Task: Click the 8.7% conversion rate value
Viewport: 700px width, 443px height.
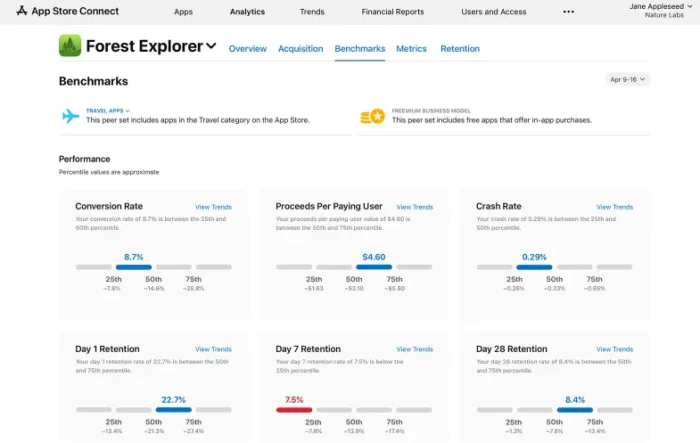Action: pos(133,257)
